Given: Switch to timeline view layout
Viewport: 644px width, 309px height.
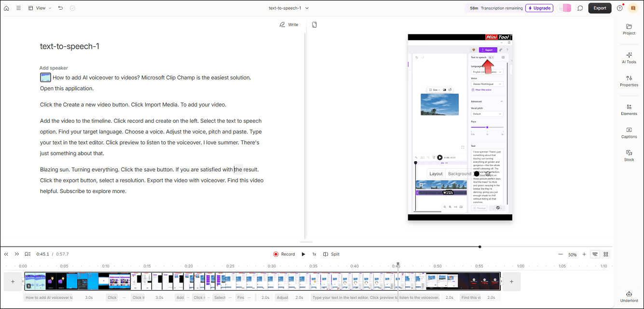Looking at the screenshot, I should (595, 254).
